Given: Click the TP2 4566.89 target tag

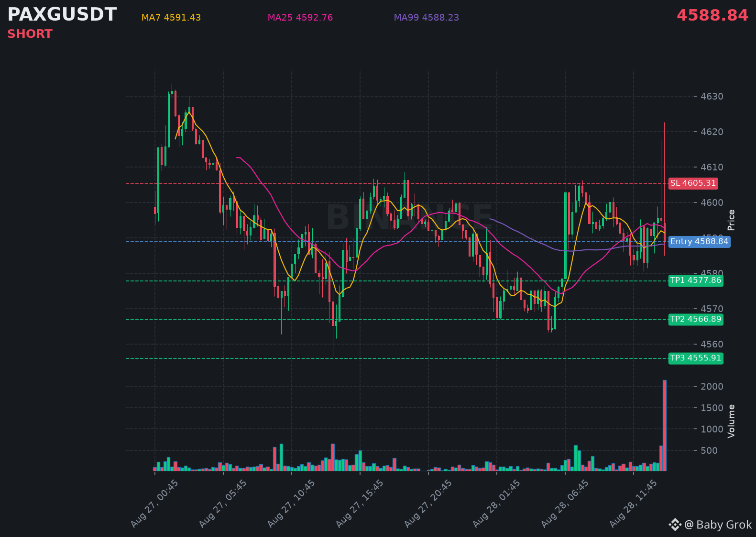Looking at the screenshot, I should pos(696,319).
